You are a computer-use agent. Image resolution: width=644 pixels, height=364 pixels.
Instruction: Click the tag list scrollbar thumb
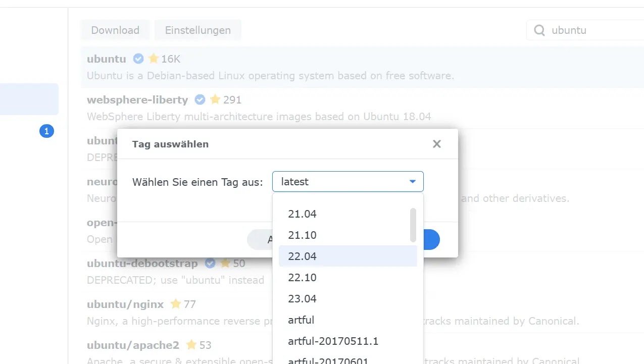(413, 225)
